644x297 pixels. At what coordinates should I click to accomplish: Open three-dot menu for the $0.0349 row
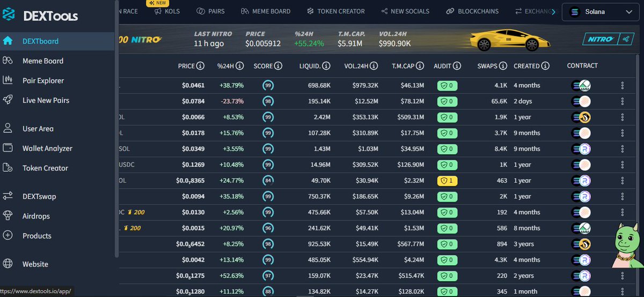[x=623, y=149]
